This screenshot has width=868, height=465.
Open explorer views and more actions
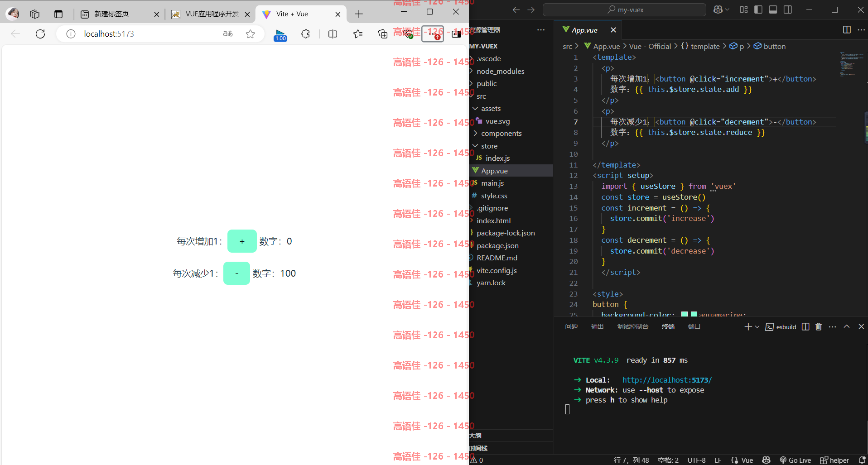click(x=541, y=30)
